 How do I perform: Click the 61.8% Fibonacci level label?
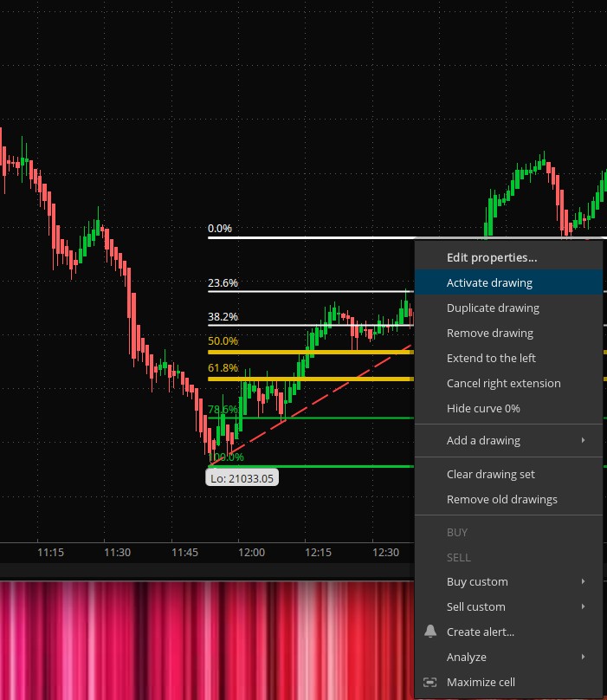point(223,368)
